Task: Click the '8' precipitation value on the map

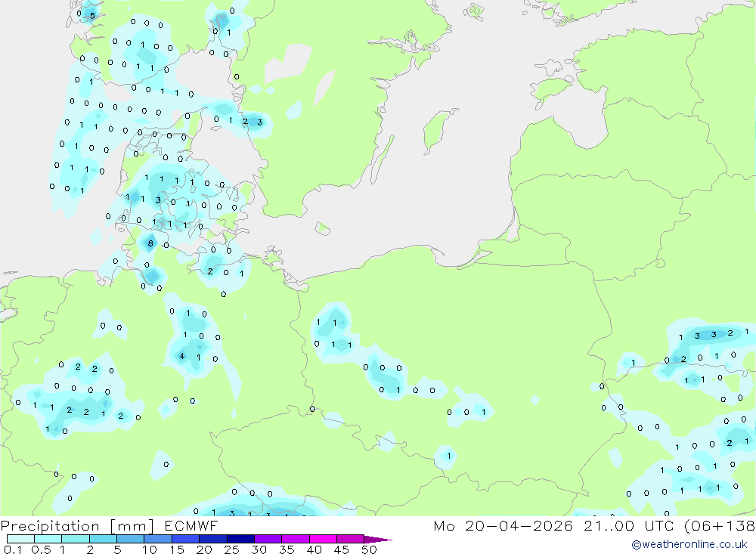Action: pyautogui.click(x=150, y=243)
